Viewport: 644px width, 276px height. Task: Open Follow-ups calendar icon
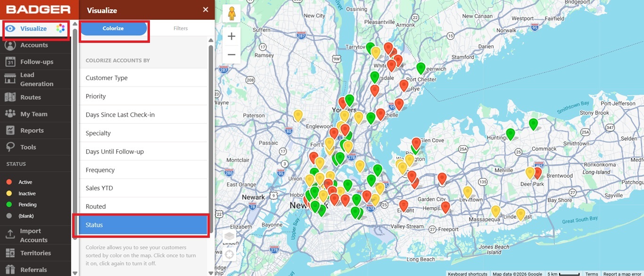(x=10, y=62)
